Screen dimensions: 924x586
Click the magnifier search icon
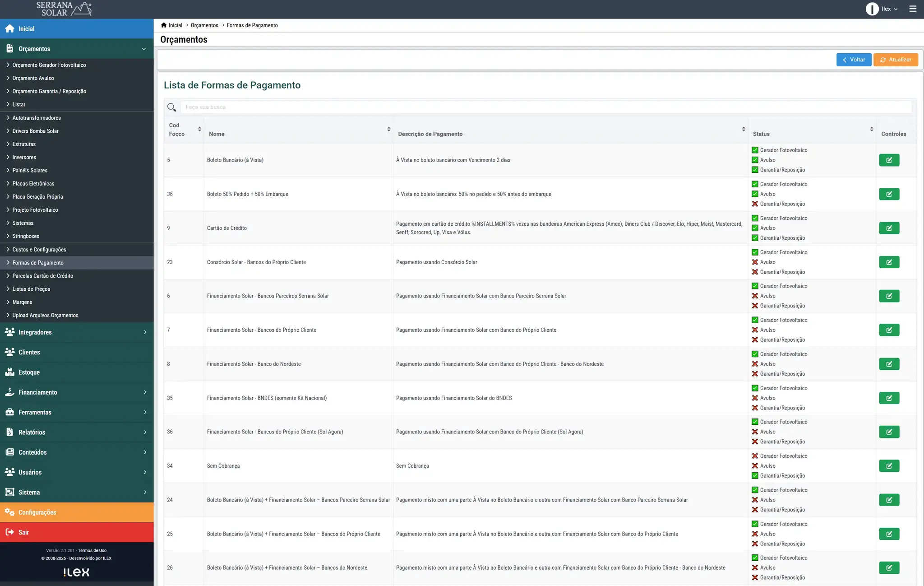coord(171,107)
